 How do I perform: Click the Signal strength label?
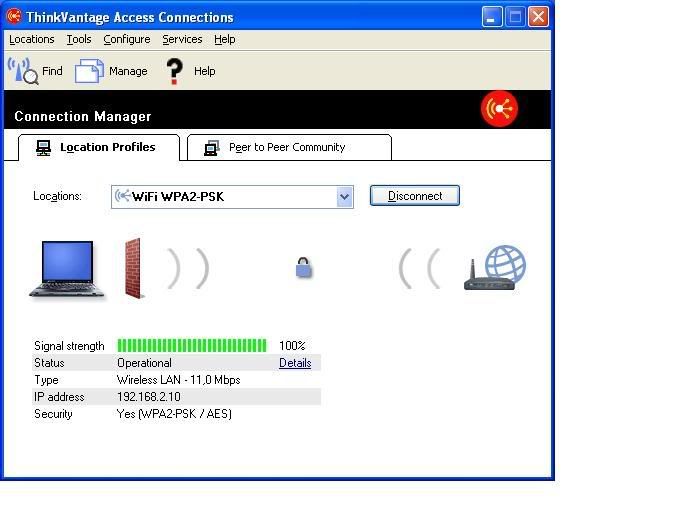[x=69, y=346]
